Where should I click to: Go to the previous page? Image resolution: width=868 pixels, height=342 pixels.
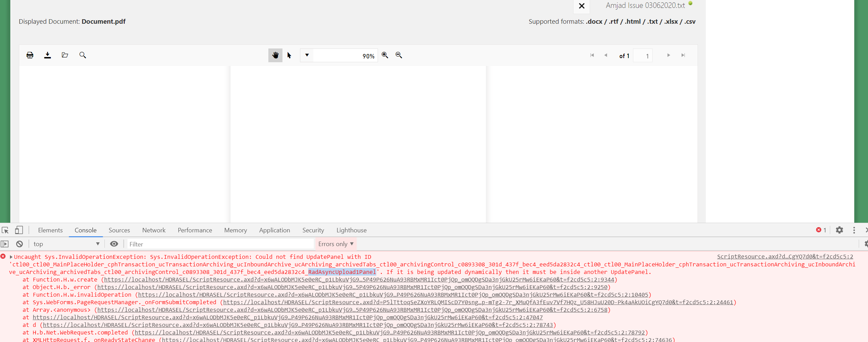[606, 55]
